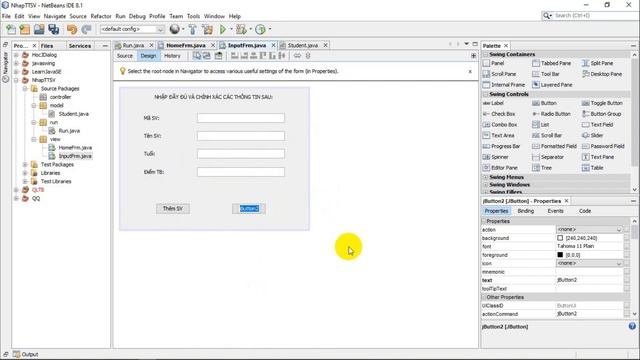This screenshot has width=640, height=360.
Task: Click the Preview Design icon
Action: [218, 56]
